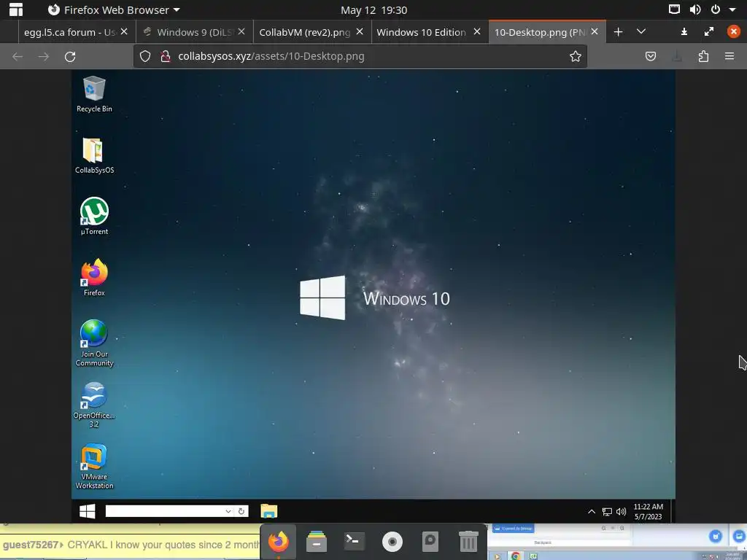
Task: Switch to the egg.l5.ca forum tab
Action: [69, 32]
